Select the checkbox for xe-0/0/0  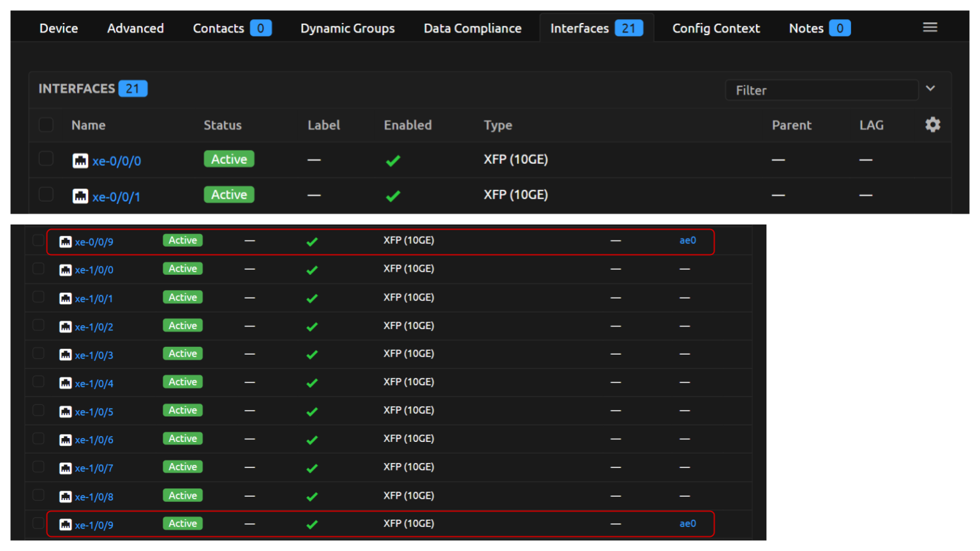point(46,159)
